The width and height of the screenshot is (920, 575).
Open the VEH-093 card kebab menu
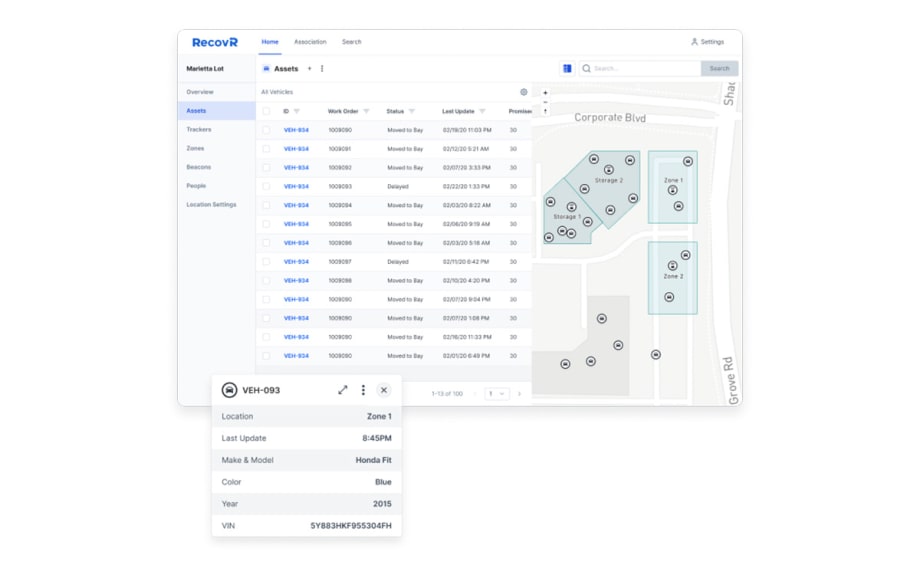tap(363, 390)
